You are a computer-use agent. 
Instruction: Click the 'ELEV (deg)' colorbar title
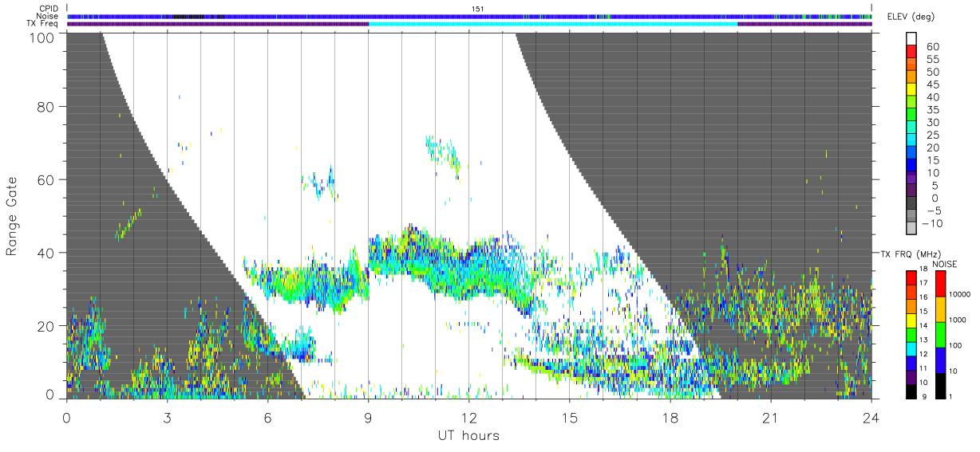912,16
